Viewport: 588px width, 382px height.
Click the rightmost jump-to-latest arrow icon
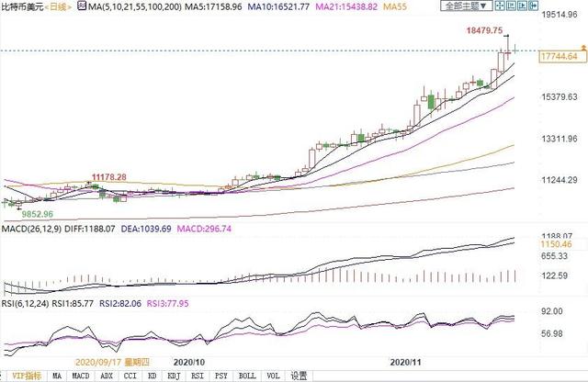[533, 6]
